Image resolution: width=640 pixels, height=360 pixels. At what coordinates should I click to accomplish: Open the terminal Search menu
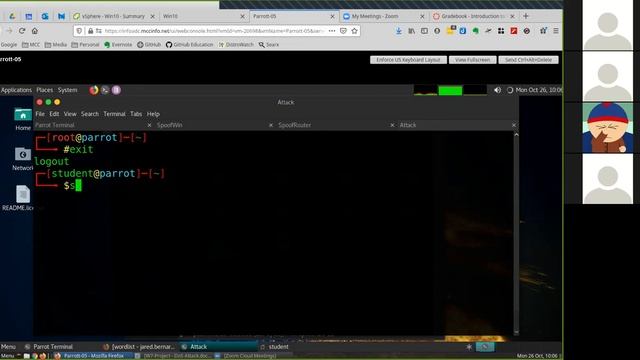(90, 114)
